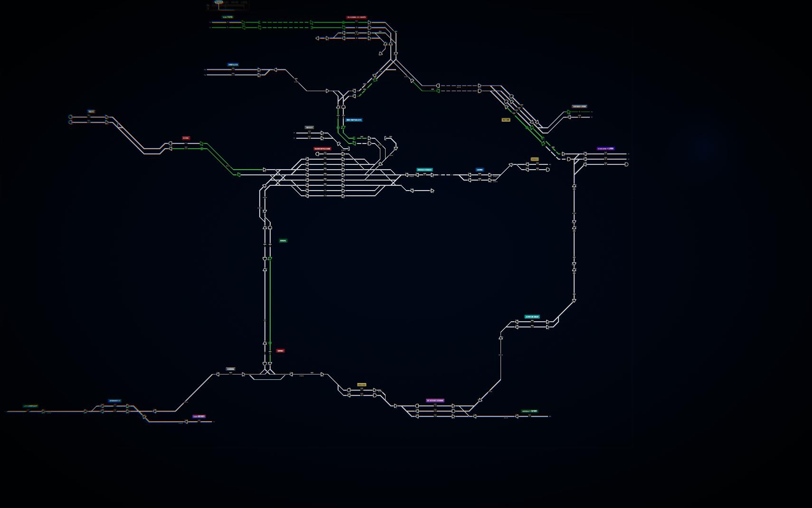The image size is (812, 508).
Task: Click the purple station label at the far-right terminus
Action: click(x=605, y=149)
